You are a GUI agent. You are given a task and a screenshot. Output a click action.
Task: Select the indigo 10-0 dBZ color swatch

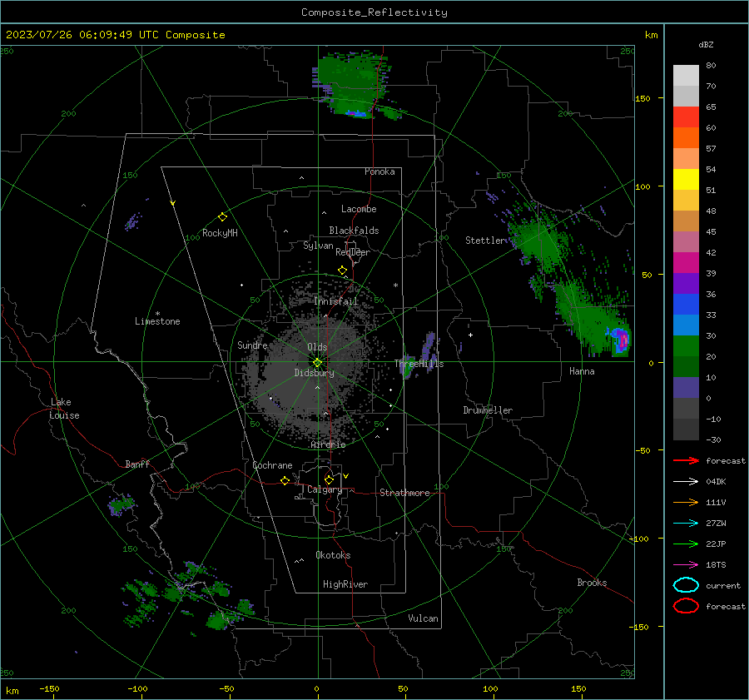click(x=686, y=388)
